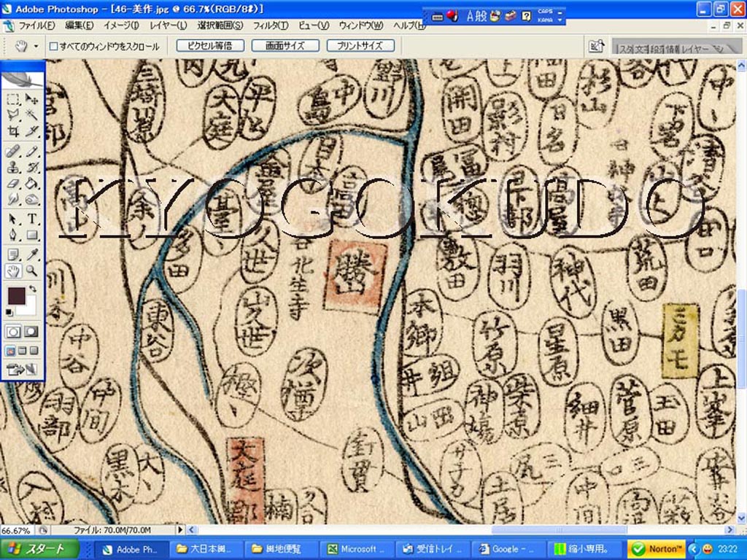Select the Move tool
The height and width of the screenshot is (560, 747).
coord(31,99)
